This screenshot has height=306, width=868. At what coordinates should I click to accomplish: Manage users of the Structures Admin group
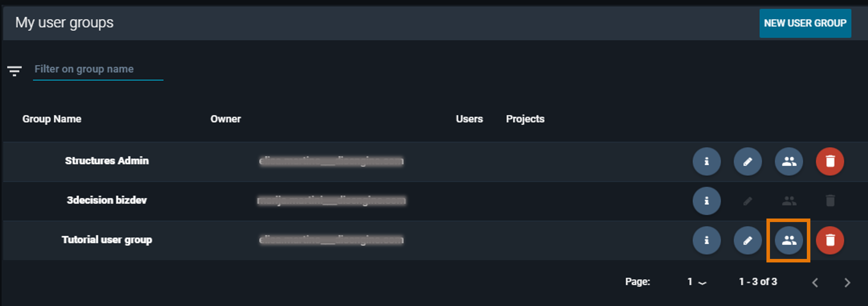point(789,162)
